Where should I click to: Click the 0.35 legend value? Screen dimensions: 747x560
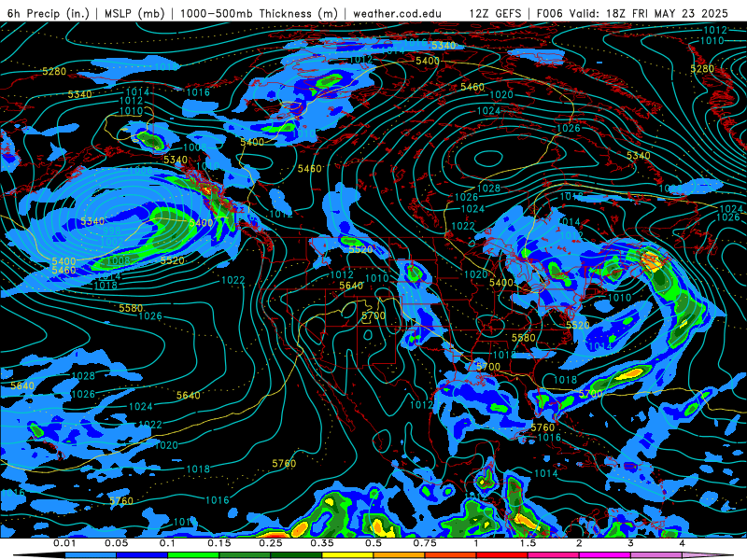click(322, 543)
